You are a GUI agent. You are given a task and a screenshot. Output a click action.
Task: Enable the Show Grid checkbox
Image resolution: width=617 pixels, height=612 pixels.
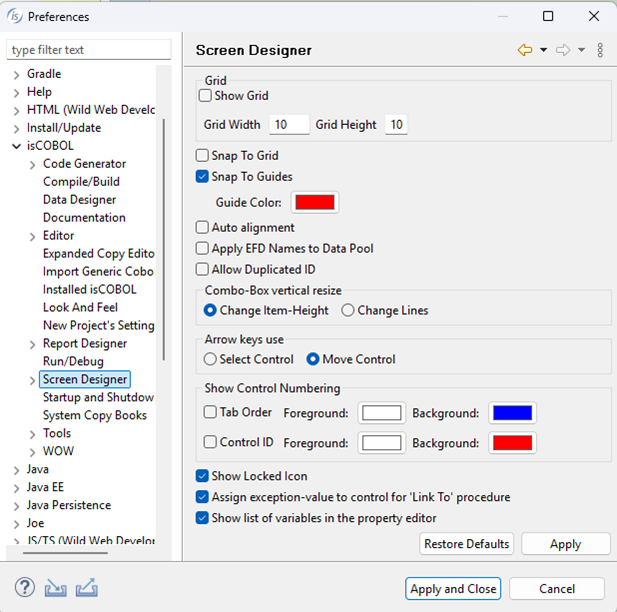206,96
